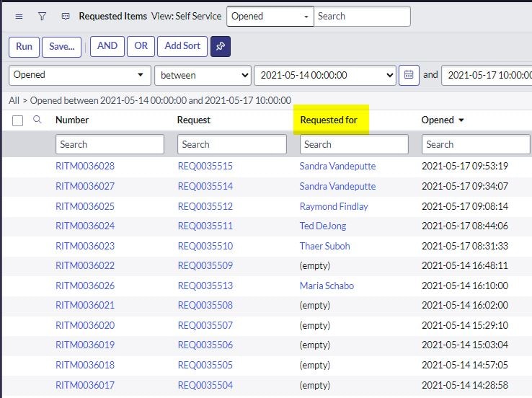532x398 pixels.
Task: Click the Add Sort button
Action: (182, 46)
